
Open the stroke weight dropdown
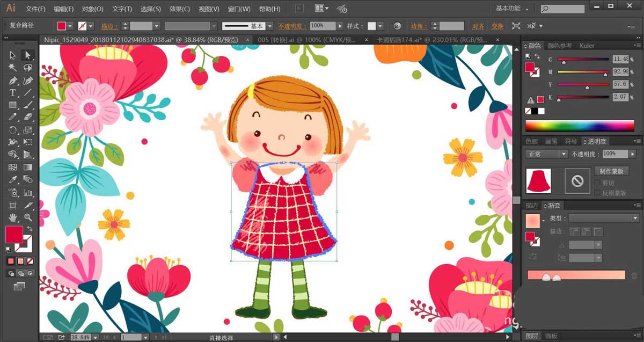157,26
